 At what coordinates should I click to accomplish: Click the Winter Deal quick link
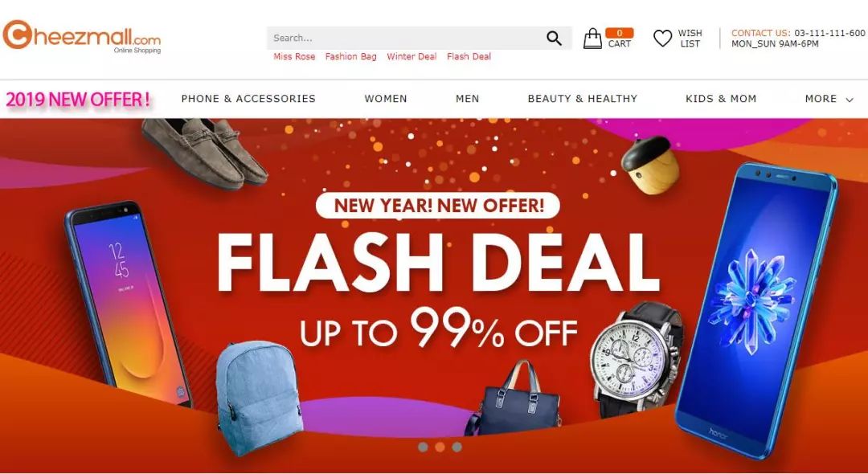(x=411, y=56)
